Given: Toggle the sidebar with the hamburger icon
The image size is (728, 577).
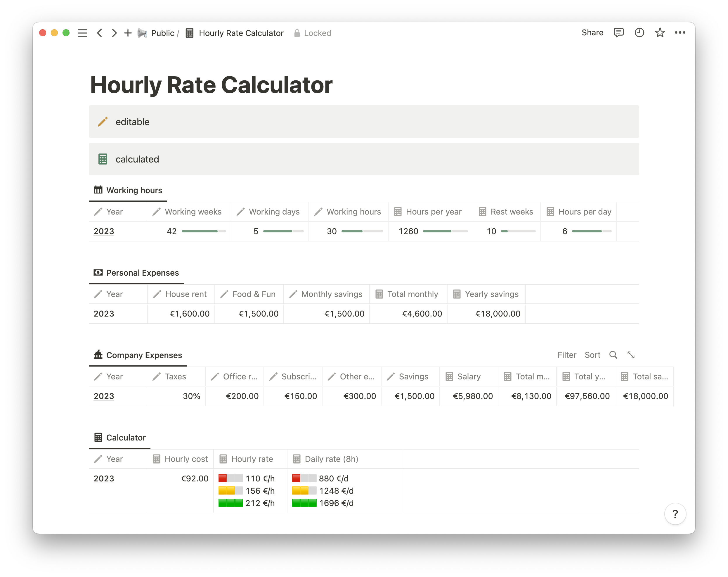Looking at the screenshot, I should (82, 33).
